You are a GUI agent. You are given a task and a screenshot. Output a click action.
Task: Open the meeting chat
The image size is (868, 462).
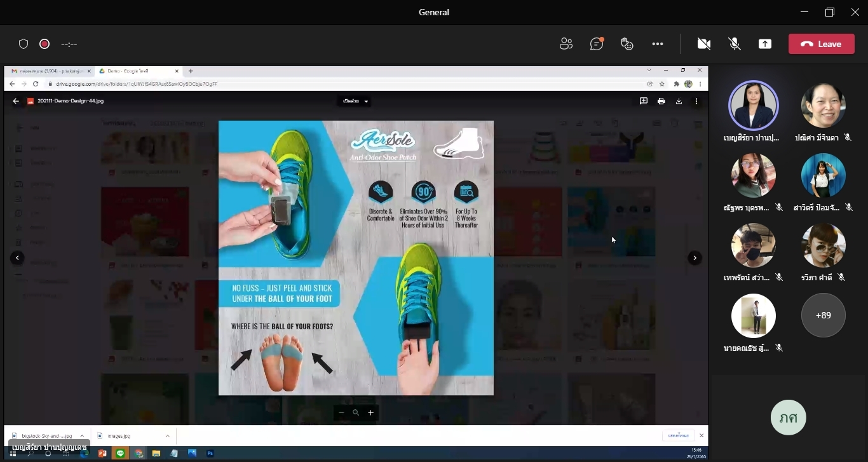pyautogui.click(x=597, y=44)
